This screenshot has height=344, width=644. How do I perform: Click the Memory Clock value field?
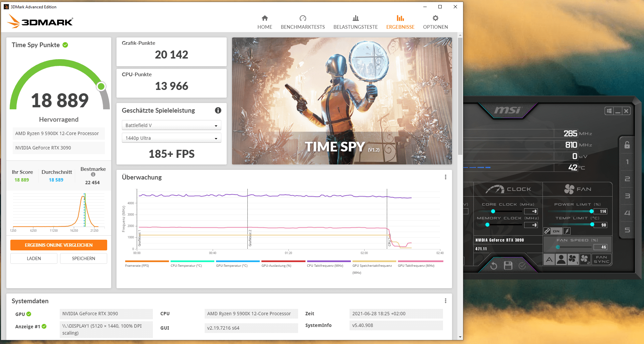coord(531,225)
